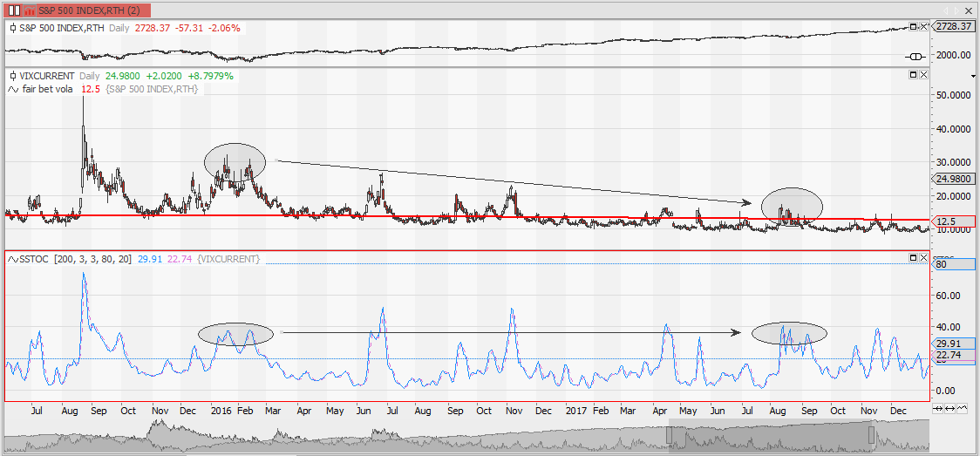Click the left handle of the time navigator
Screen dimensions: 980x456
(670, 433)
